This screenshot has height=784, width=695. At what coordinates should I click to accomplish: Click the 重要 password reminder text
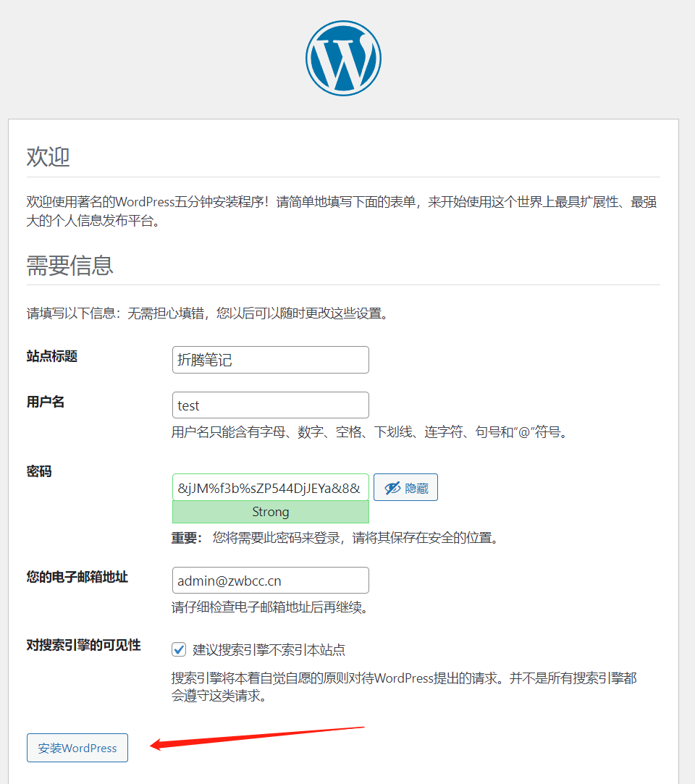(335, 537)
